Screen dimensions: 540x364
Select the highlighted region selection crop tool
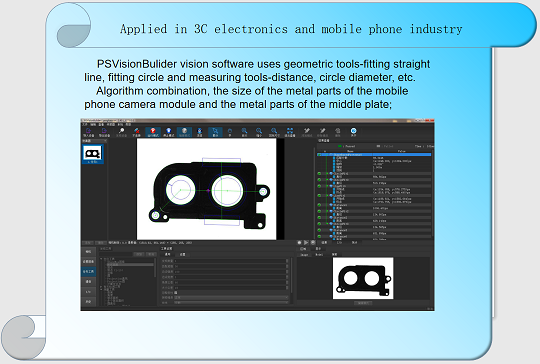(215, 131)
